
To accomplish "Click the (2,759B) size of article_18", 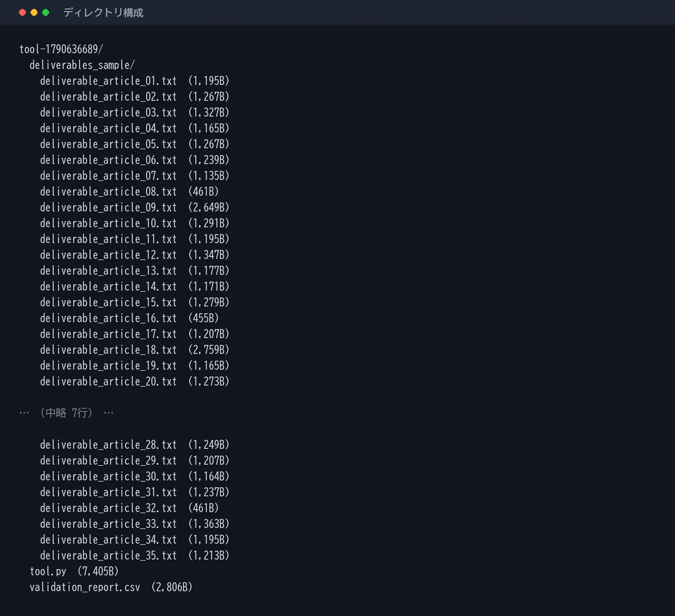I will (x=209, y=349).
